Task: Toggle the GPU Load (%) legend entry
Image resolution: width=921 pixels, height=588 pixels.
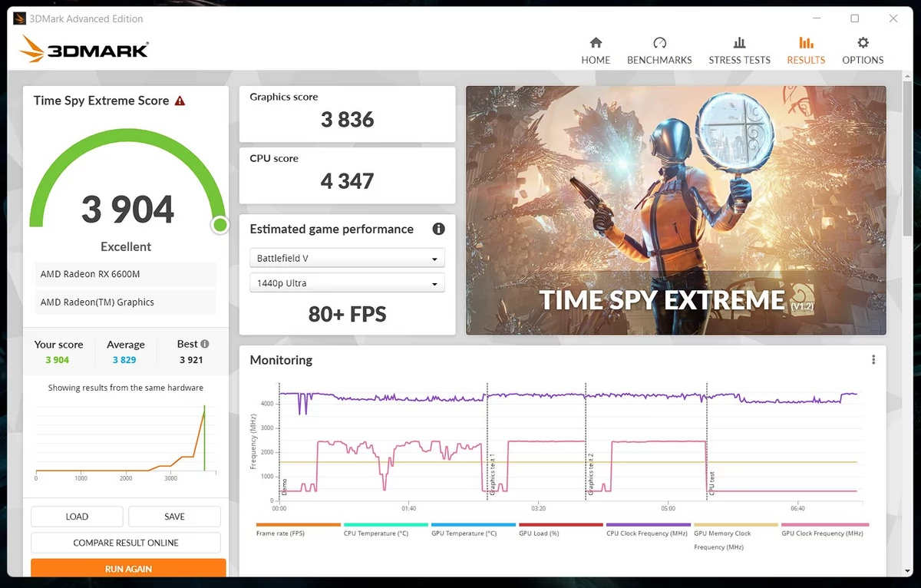Action: pyautogui.click(x=561, y=529)
